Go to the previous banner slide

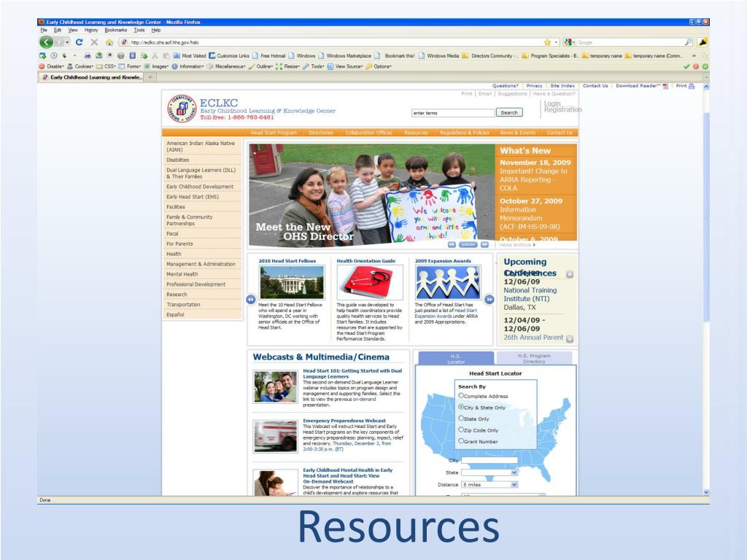click(x=452, y=244)
